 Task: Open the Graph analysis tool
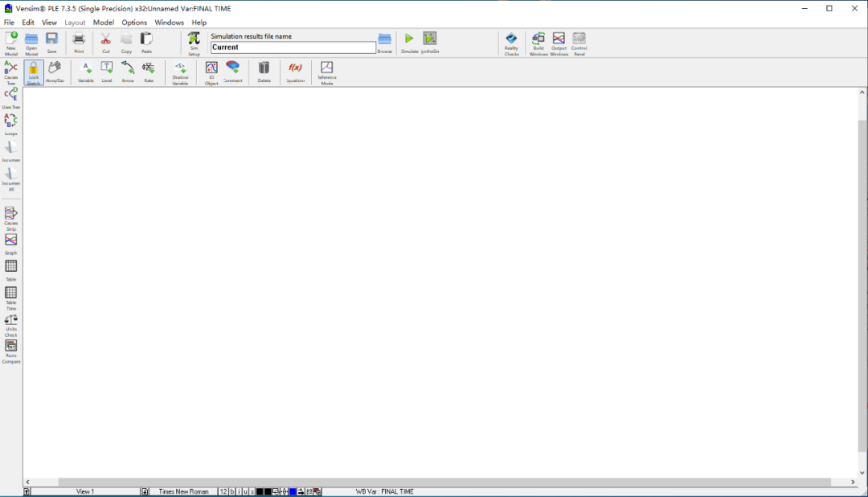point(11,244)
